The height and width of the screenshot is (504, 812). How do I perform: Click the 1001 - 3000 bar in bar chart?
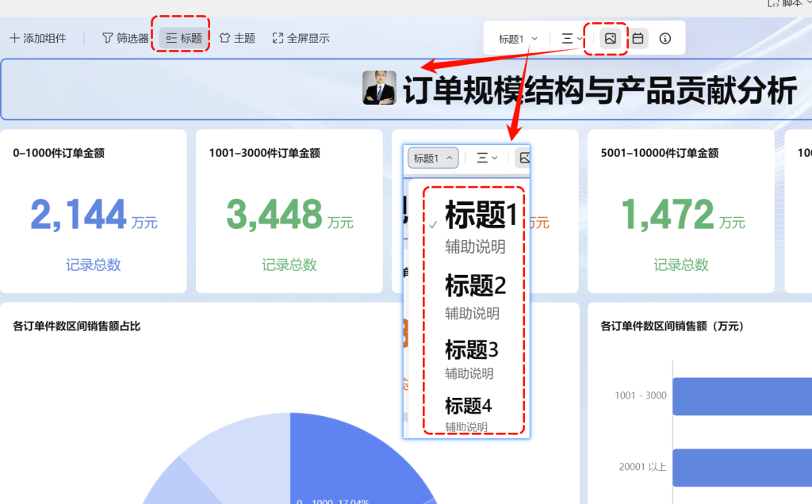coord(742,396)
